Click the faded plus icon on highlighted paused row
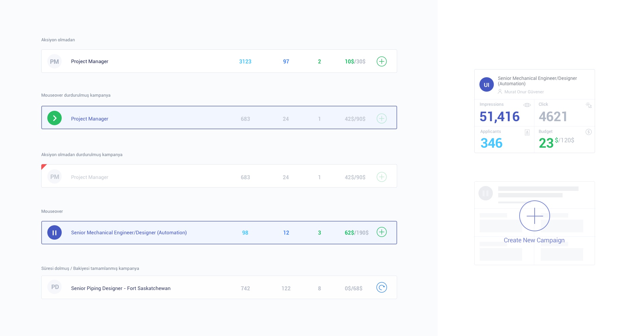Image resolution: width=644 pixels, height=336 pixels. click(x=381, y=118)
